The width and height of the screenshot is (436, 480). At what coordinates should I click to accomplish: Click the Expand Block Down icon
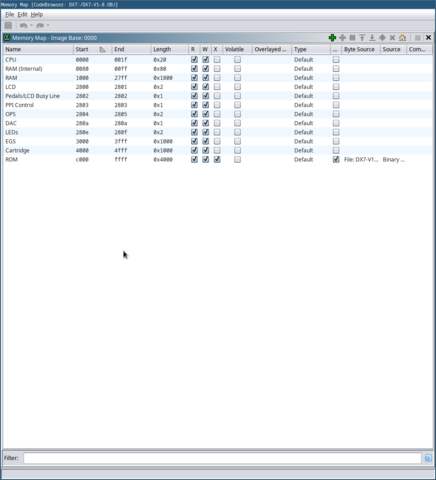(x=372, y=38)
